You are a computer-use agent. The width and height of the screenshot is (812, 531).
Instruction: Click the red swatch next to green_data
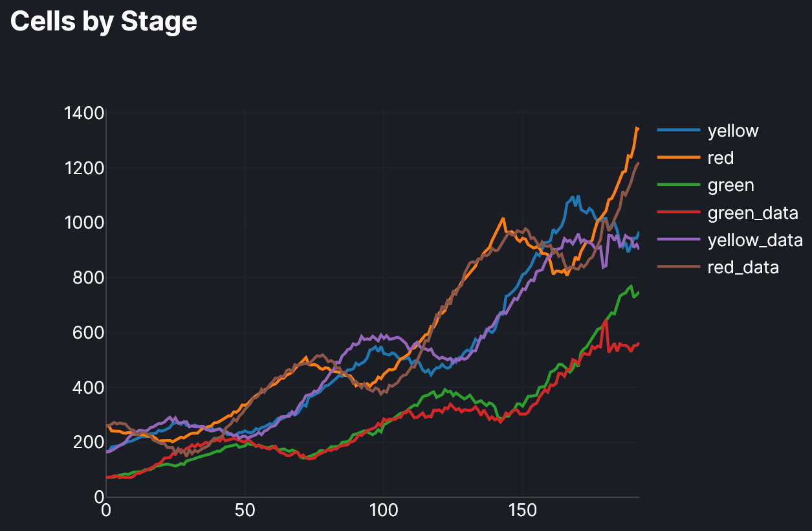click(x=679, y=213)
